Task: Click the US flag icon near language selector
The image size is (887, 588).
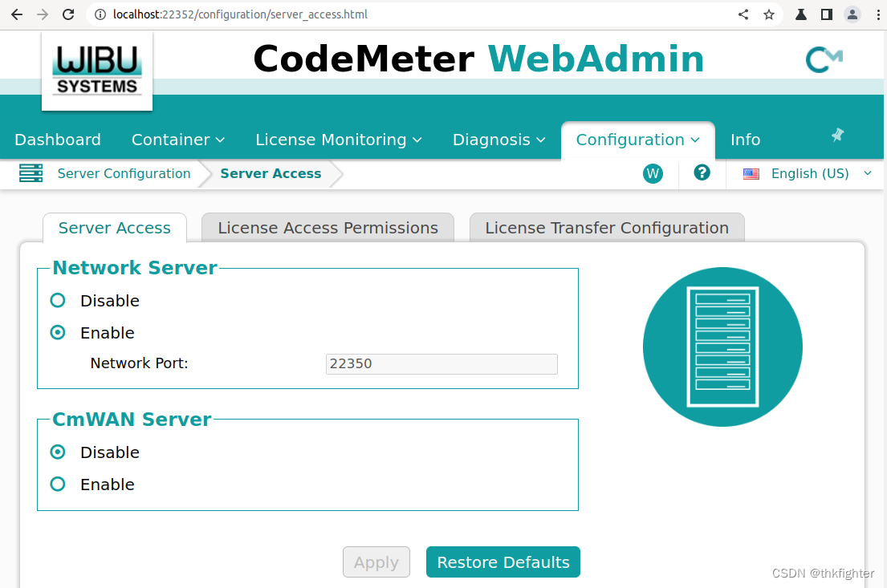Action: (x=751, y=173)
